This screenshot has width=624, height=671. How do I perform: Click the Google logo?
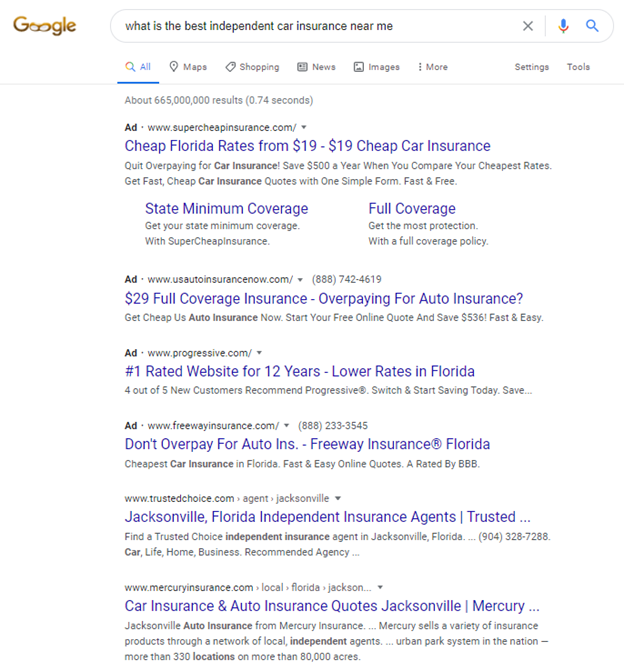(44, 26)
